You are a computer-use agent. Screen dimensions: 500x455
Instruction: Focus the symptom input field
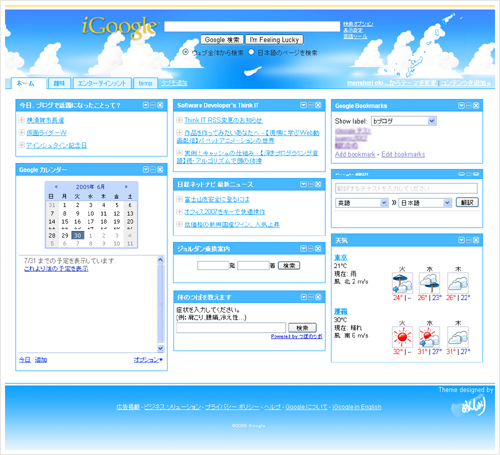pos(231,328)
